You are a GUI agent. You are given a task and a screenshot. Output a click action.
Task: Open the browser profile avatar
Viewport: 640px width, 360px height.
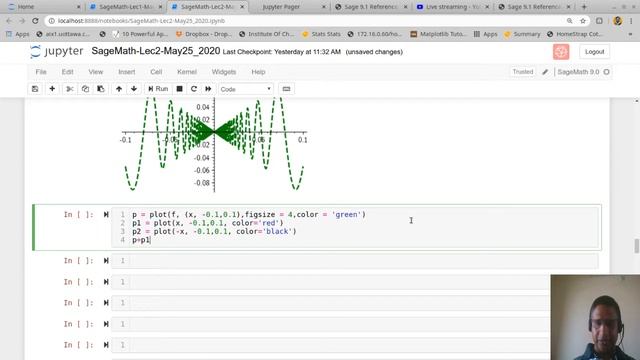pos(618,21)
